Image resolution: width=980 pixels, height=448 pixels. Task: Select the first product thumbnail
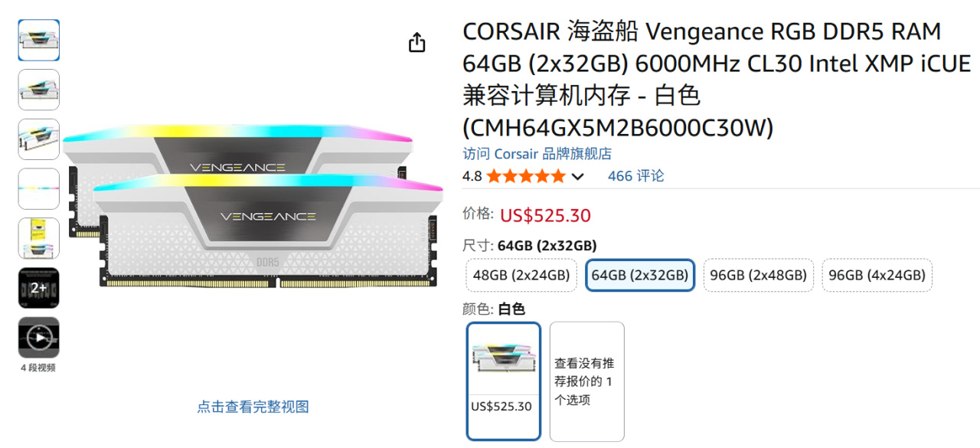(x=39, y=40)
